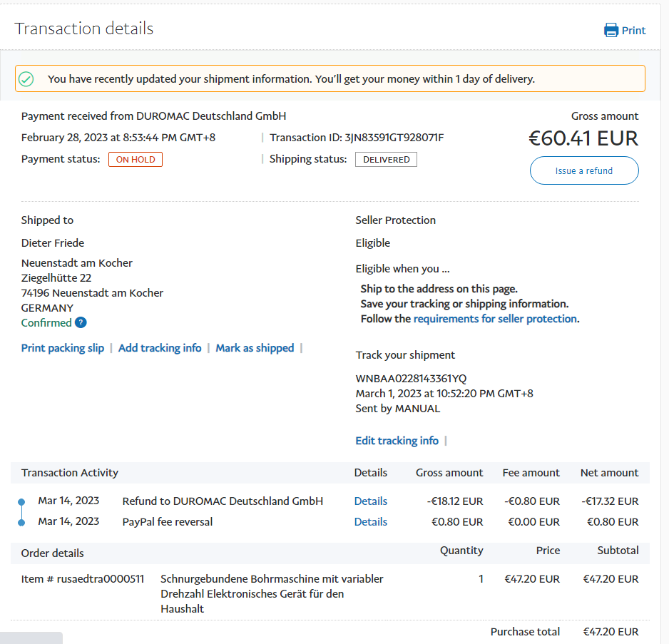The width and height of the screenshot is (669, 644).
Task: Click Edit tracking info
Action: pos(397,441)
